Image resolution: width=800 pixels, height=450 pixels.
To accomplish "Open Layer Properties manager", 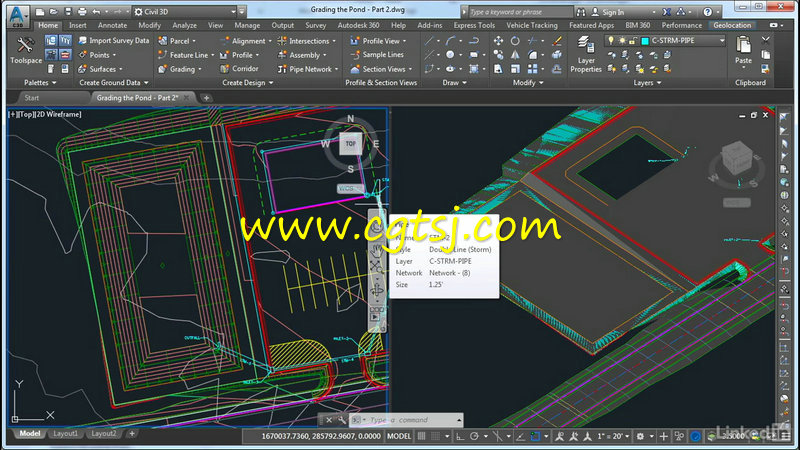I will click(586, 55).
